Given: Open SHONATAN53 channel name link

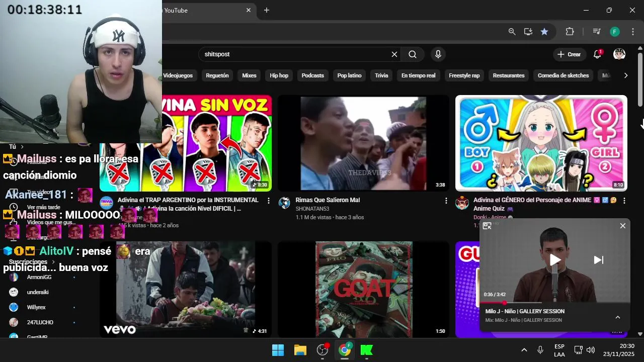Looking at the screenshot, I should coord(312,209).
